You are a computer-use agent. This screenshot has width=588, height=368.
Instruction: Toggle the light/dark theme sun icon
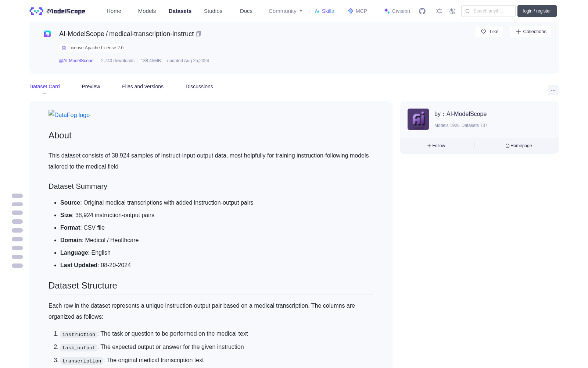coord(439,11)
